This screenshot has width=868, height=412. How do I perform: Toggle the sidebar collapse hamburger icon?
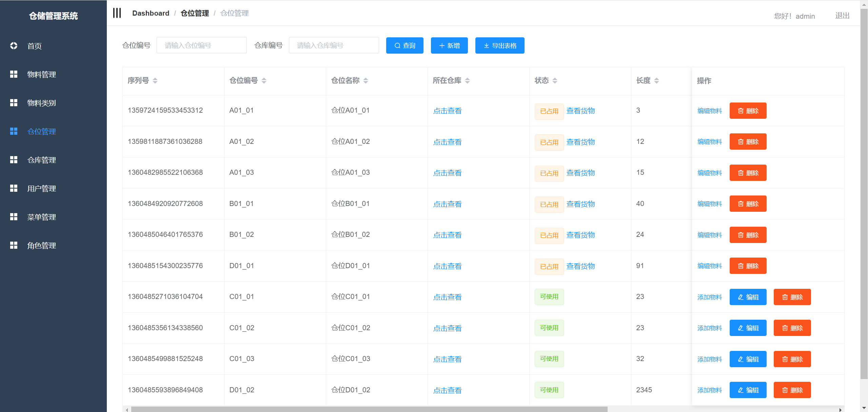coord(117,13)
